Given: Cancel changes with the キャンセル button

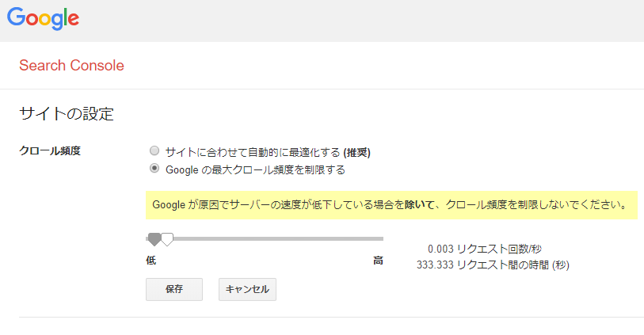Looking at the screenshot, I should click(247, 289).
